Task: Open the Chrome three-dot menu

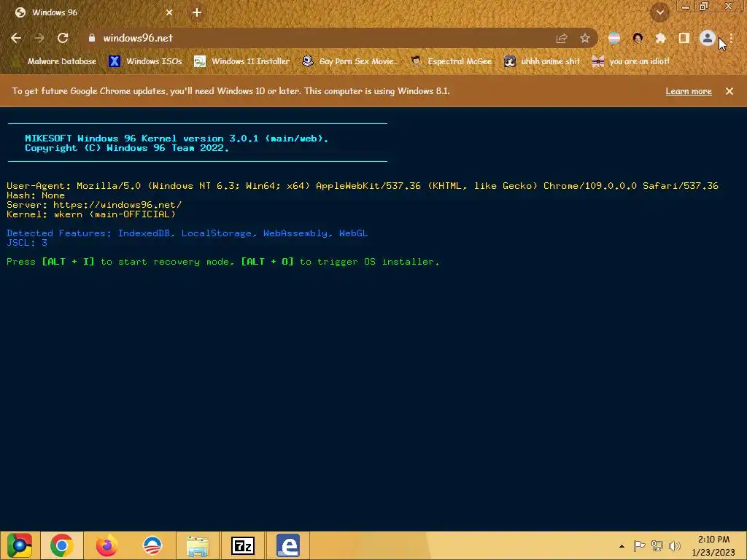Action: pos(731,38)
